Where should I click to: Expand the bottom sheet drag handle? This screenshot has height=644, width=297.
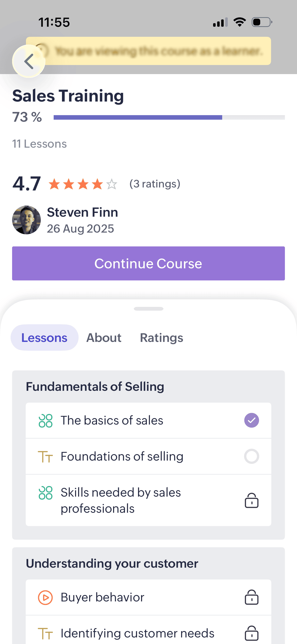pyautogui.click(x=149, y=309)
